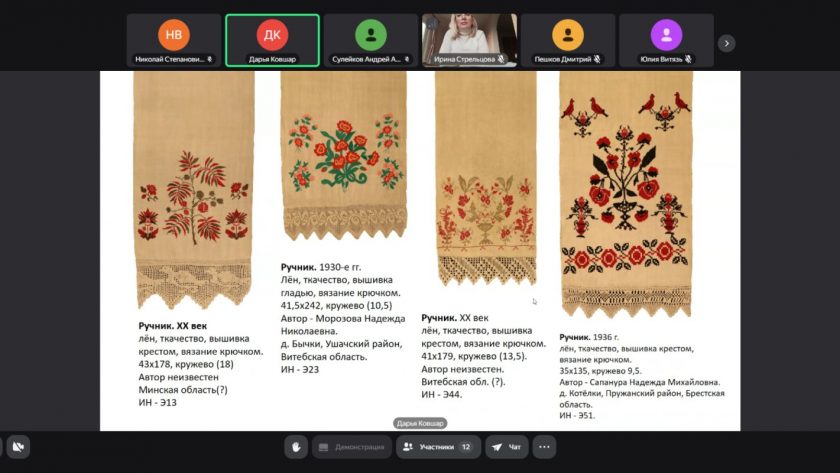The width and height of the screenshot is (840, 473).
Task: Select Николай Степанович participant tile
Action: point(174,40)
